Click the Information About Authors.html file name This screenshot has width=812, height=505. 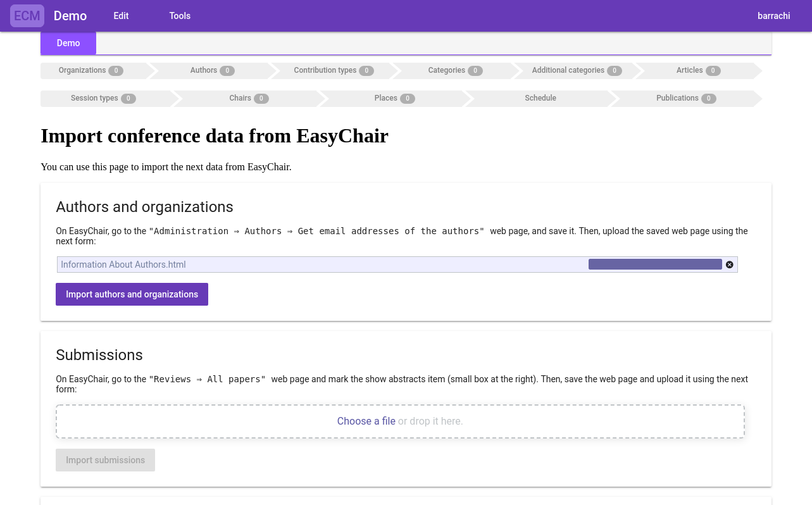coord(123,265)
